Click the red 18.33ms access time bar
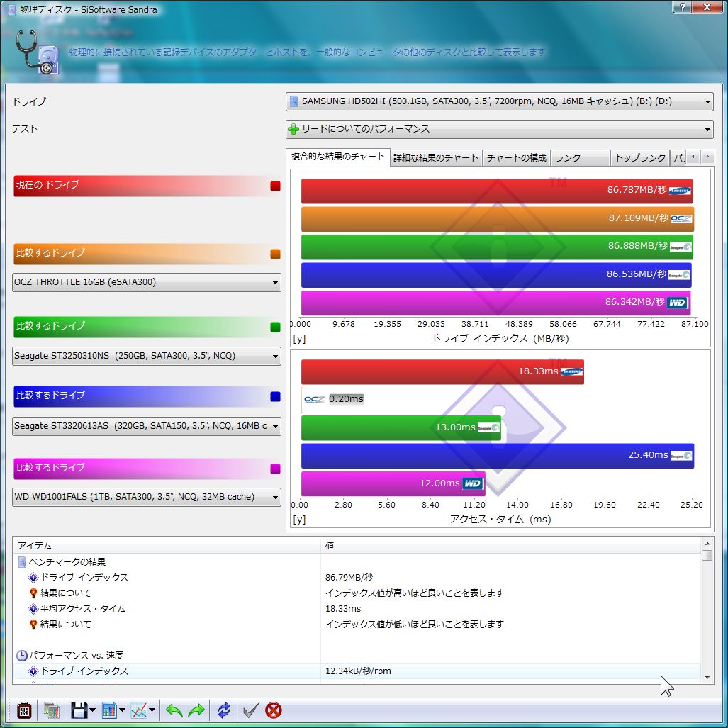The width and height of the screenshot is (728, 728). 442,372
